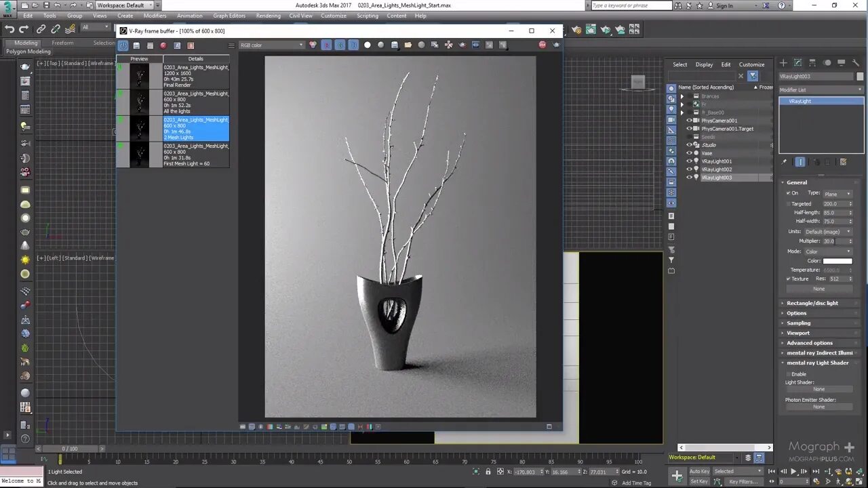868x488 pixels.
Task: Click the configure modifier sets icon
Action: (x=844, y=162)
